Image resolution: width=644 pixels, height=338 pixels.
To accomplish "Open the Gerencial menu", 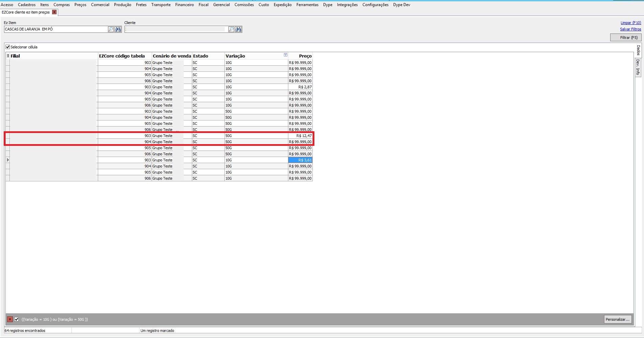I will [221, 5].
